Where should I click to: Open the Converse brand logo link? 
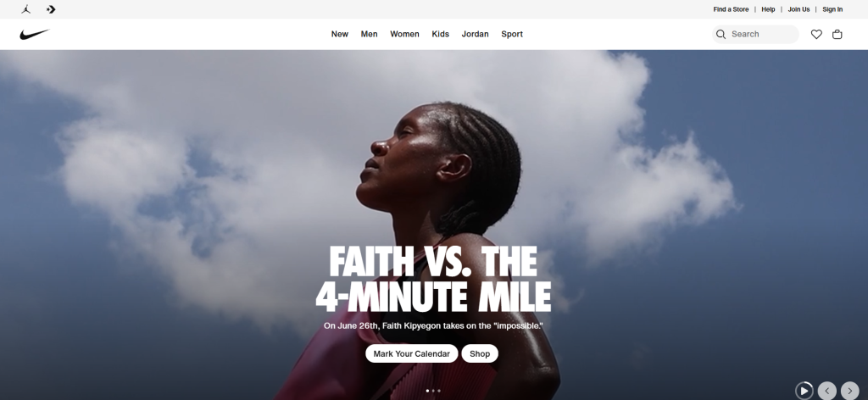coord(51,9)
